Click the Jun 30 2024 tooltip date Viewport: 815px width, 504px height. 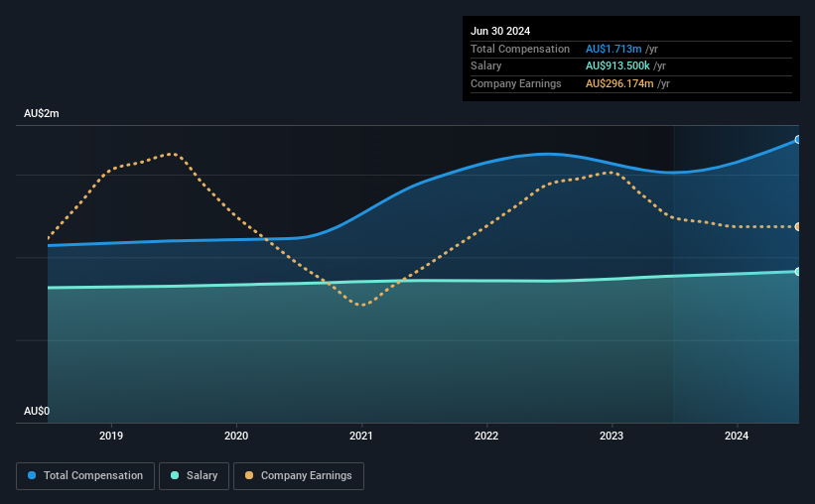500,31
